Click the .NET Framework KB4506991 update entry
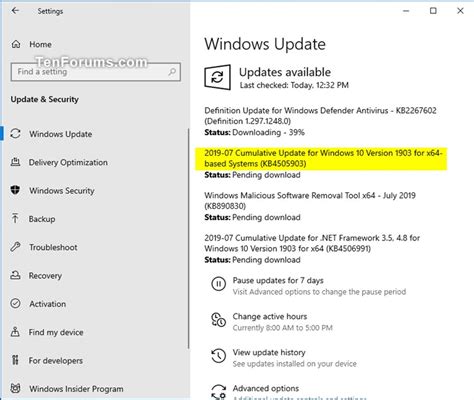Screen dimensions: 474x400 coord(312,243)
